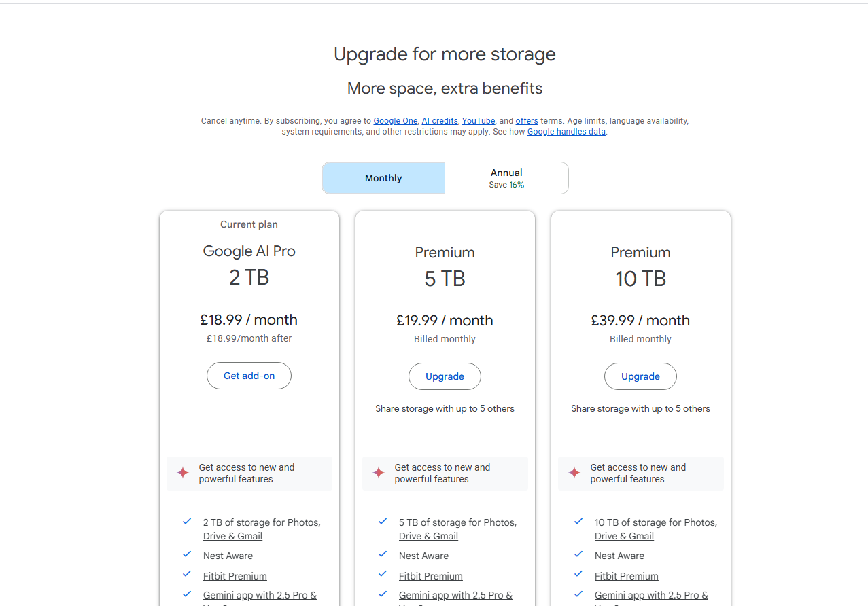Click the checkmark beside 2 TB of storage

(x=187, y=522)
